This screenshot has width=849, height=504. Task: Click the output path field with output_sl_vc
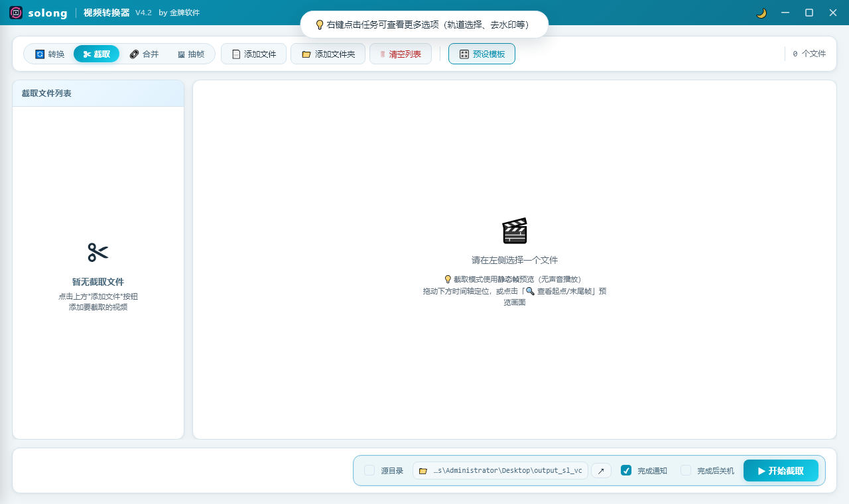[x=500, y=471]
